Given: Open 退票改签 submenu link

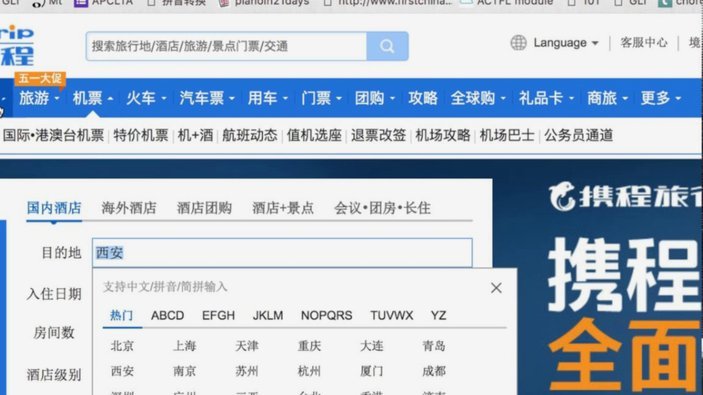Looking at the screenshot, I should 378,135.
